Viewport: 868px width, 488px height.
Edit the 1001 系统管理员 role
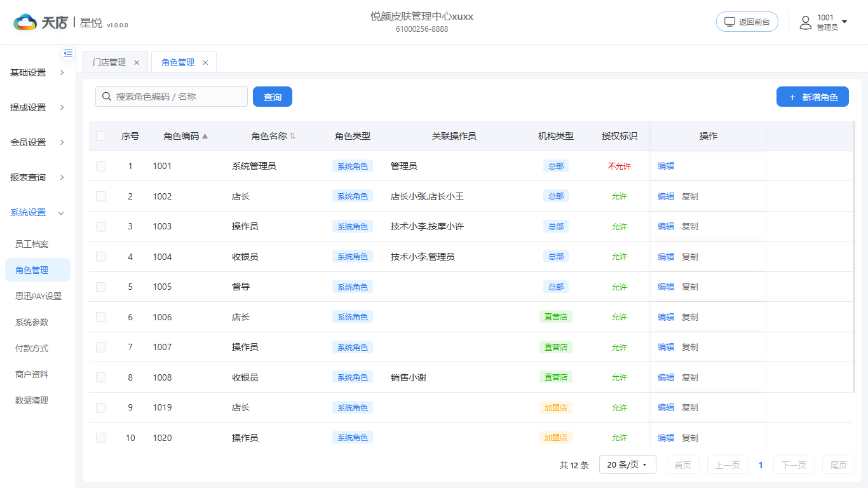[x=666, y=166]
